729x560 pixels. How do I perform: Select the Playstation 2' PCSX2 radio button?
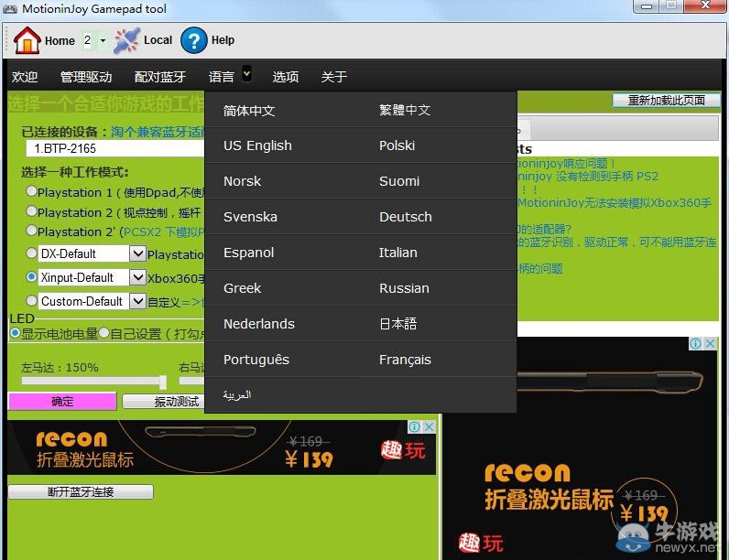(x=32, y=231)
